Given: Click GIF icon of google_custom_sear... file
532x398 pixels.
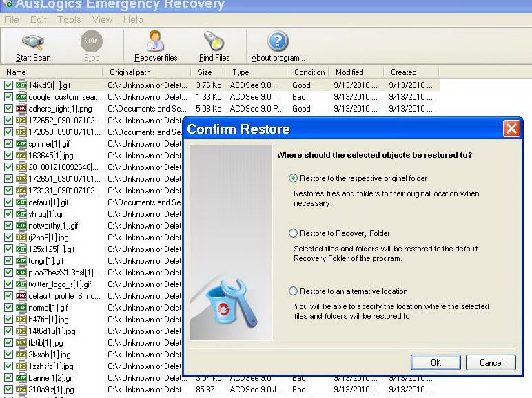Looking at the screenshot, I should coord(21,97).
